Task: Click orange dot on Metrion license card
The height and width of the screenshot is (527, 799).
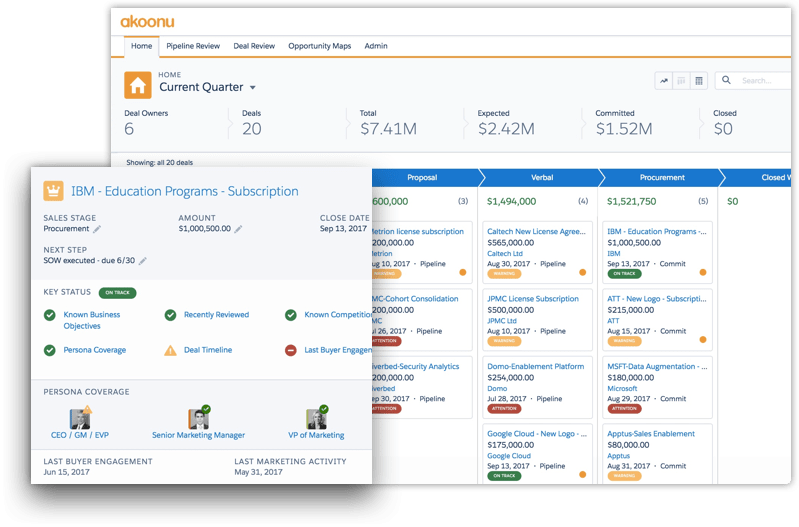Action: coord(463,272)
